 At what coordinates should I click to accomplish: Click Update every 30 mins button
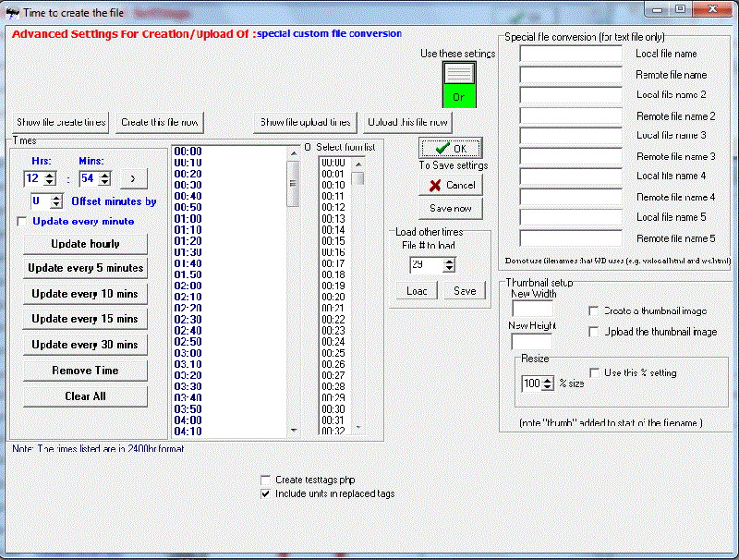point(85,345)
